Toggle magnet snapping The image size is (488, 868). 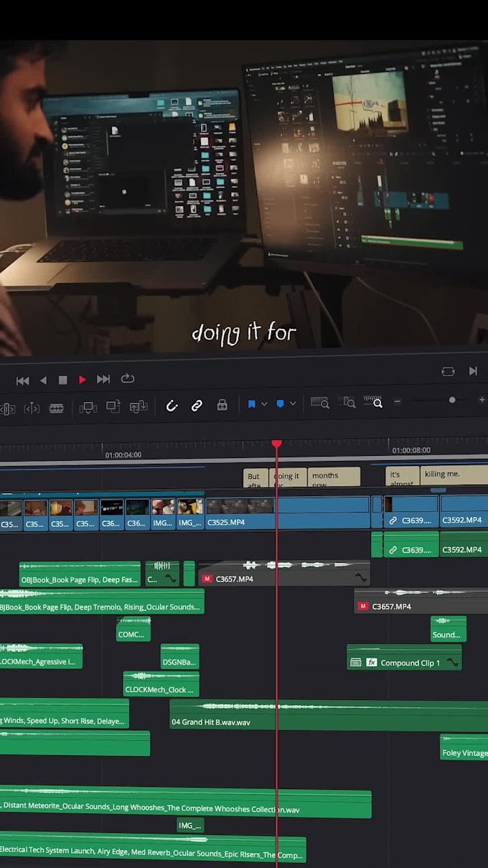click(x=172, y=406)
